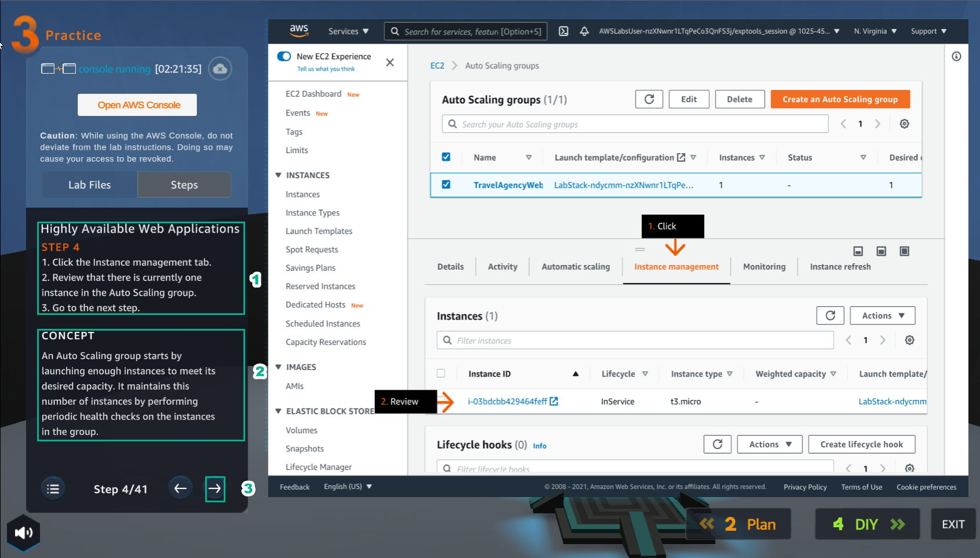The image size is (980, 558).
Task: Check the select-all Instances header checkbox
Action: (x=441, y=374)
